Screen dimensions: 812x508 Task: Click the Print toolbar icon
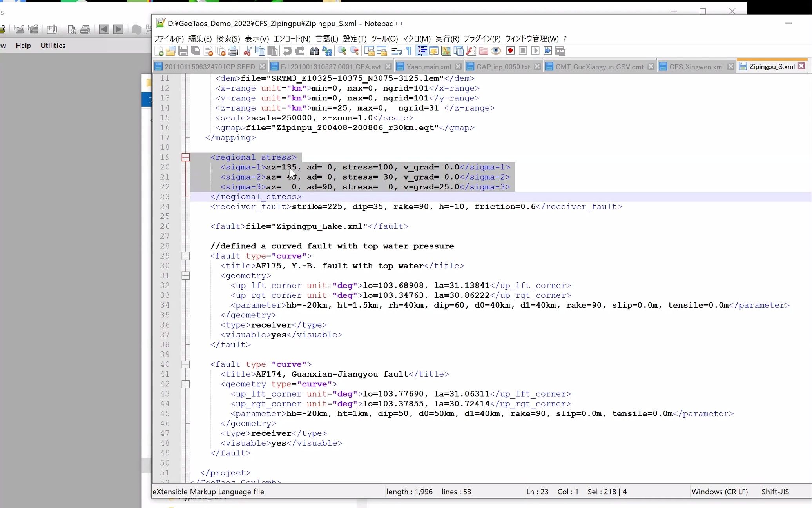pyautogui.click(x=233, y=51)
